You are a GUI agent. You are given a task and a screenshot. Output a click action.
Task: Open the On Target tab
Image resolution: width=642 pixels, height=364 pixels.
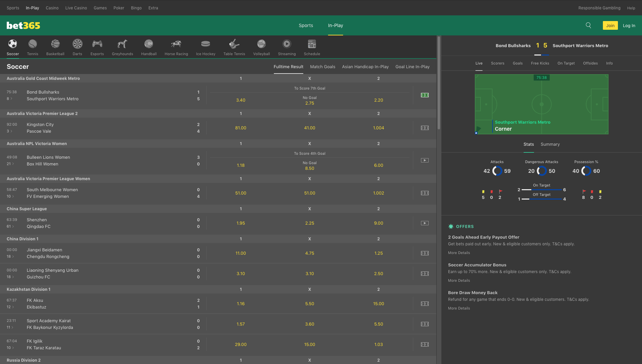click(x=566, y=63)
